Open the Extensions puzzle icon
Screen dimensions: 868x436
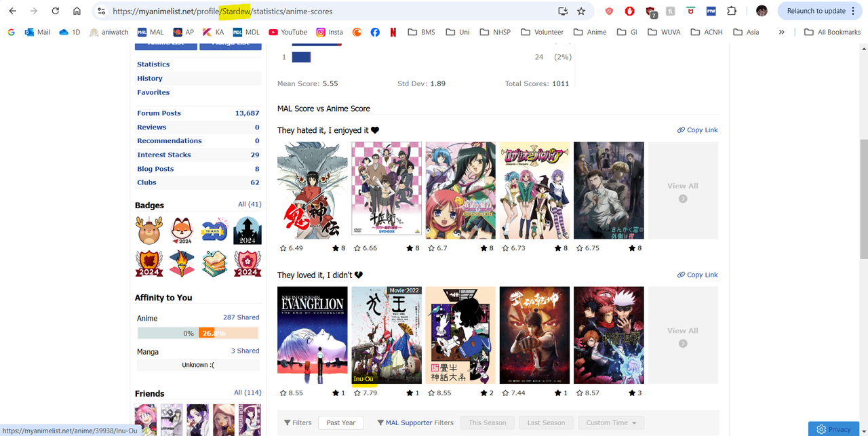click(732, 11)
